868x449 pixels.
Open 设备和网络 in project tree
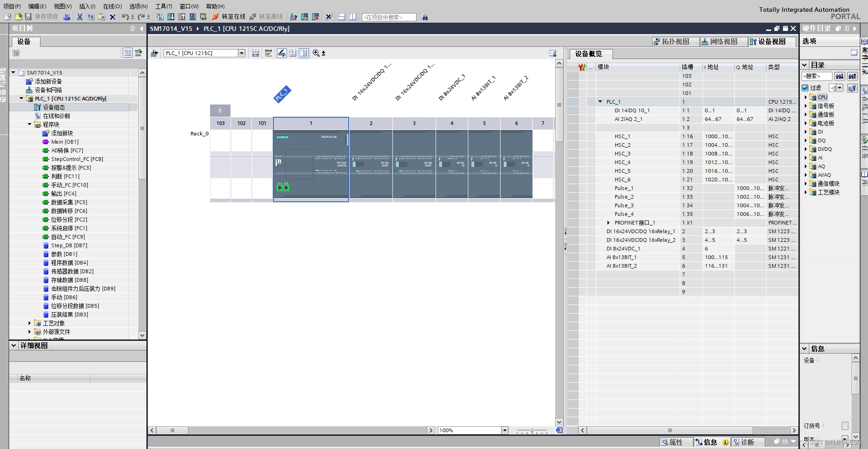(48, 90)
